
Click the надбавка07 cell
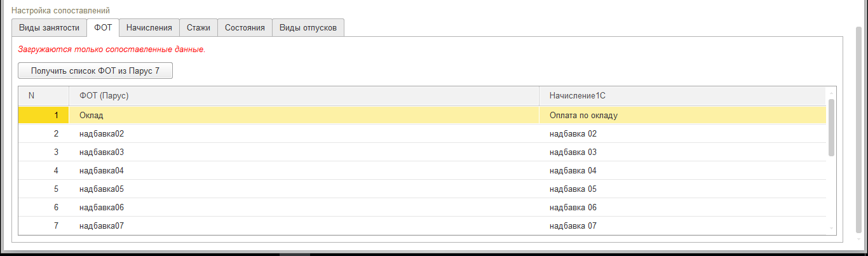coord(102,226)
